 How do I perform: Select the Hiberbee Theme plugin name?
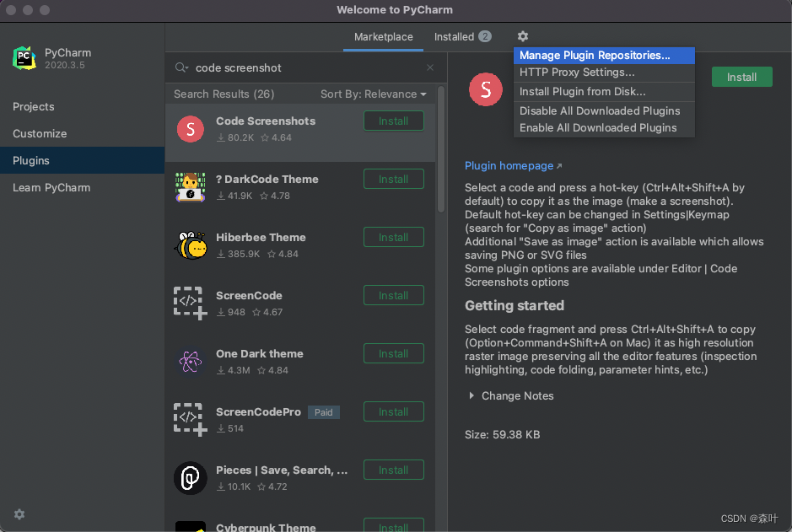[261, 237]
